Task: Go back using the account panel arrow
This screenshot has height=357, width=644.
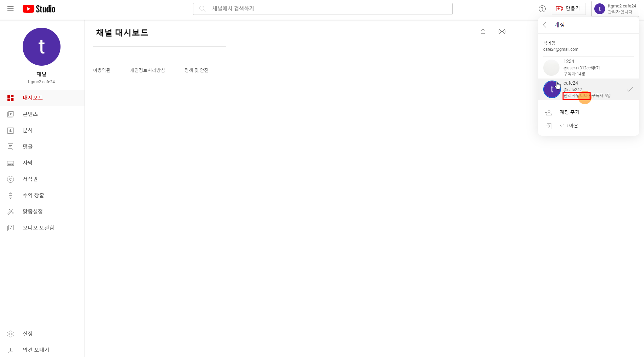Action: (x=546, y=25)
